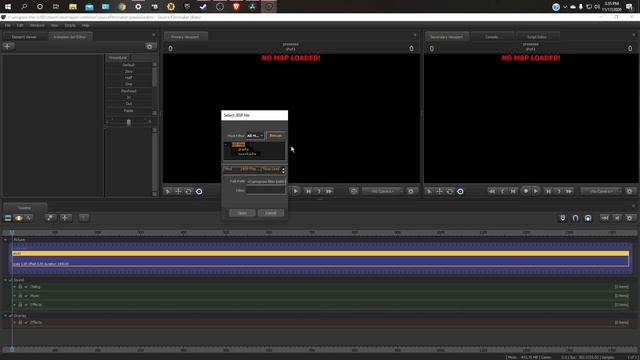This screenshot has width=640, height=360.
Task: Expand the Dialog track
Action: pyautogui.click(x=15, y=287)
